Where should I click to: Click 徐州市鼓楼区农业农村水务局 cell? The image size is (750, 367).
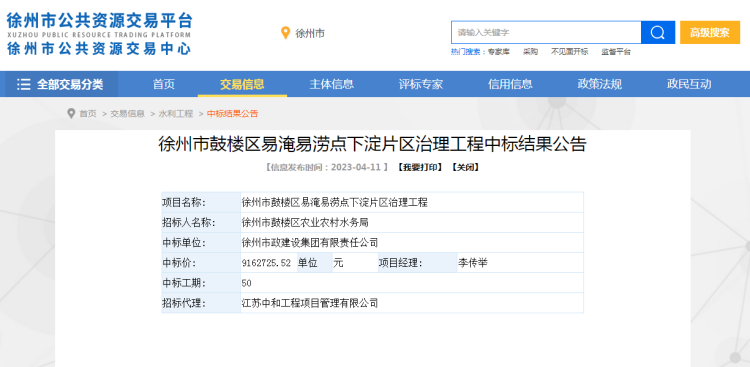tap(412, 222)
